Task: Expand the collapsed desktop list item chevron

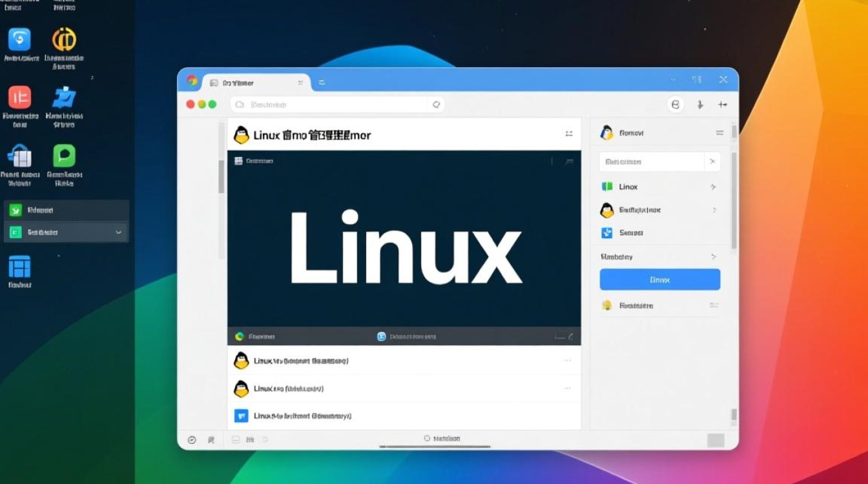Action: click(x=715, y=256)
